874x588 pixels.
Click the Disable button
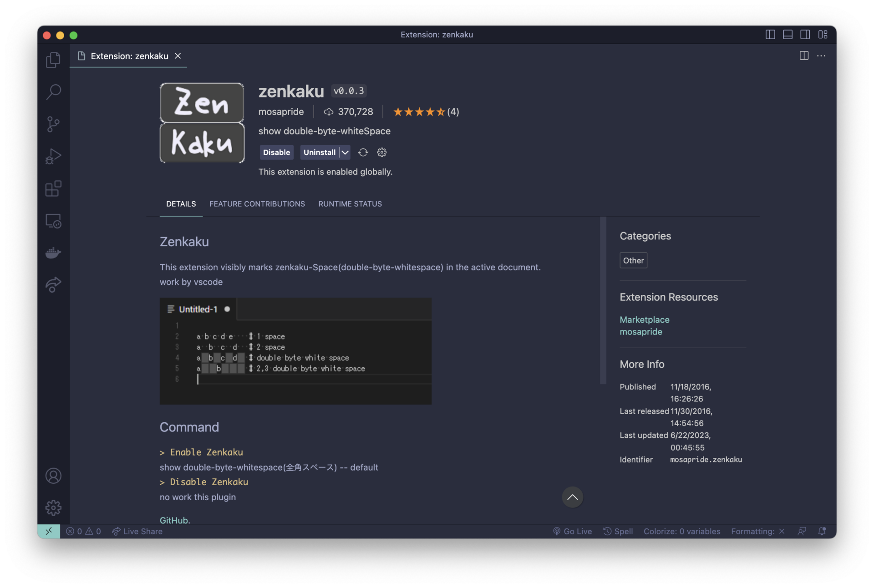276,152
